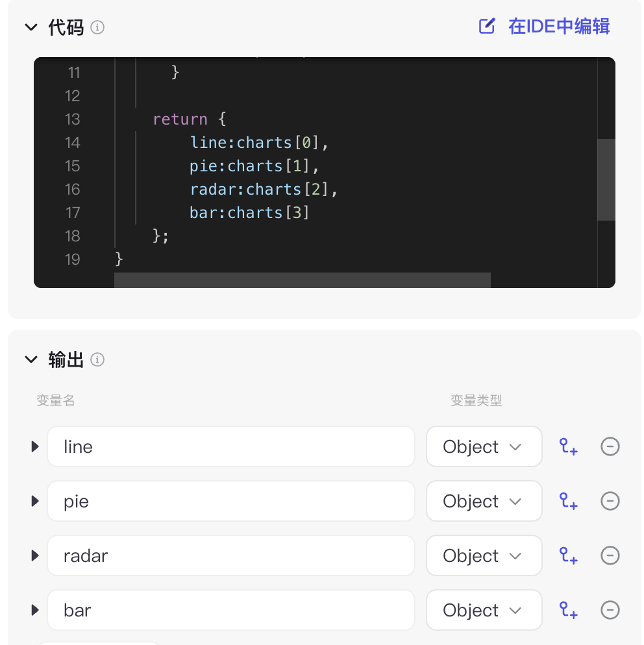Add child item to line variable

(568, 446)
